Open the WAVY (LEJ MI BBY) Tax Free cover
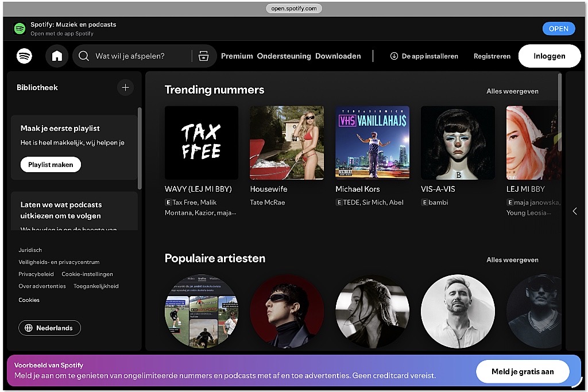Viewport: 588px width, 392px height. pos(202,143)
